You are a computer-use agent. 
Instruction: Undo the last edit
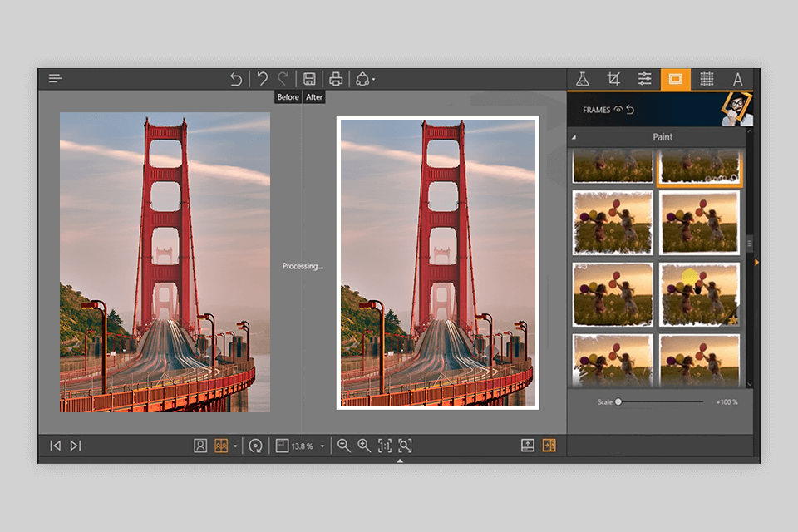[262, 79]
